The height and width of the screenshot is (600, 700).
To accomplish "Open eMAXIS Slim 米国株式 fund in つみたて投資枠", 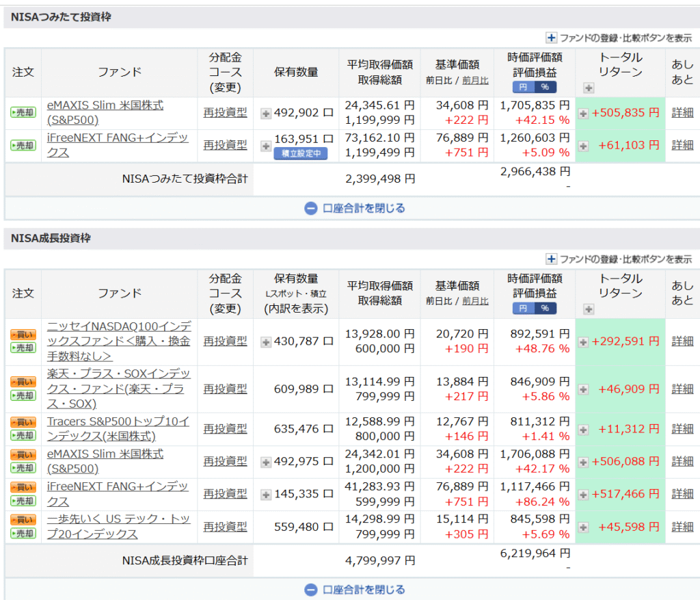I will [105, 113].
